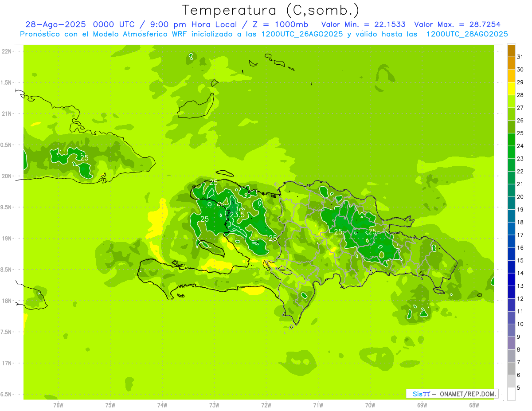Image resolution: width=532 pixels, height=411 pixels.
Task: Click the "75W" longitude axis label
Action: (x=110, y=405)
